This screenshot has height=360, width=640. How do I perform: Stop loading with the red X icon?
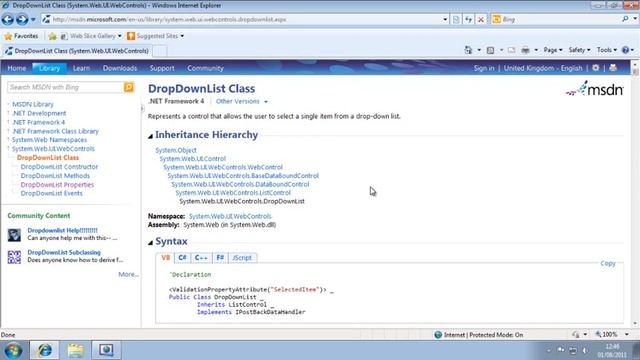[x=481, y=19]
